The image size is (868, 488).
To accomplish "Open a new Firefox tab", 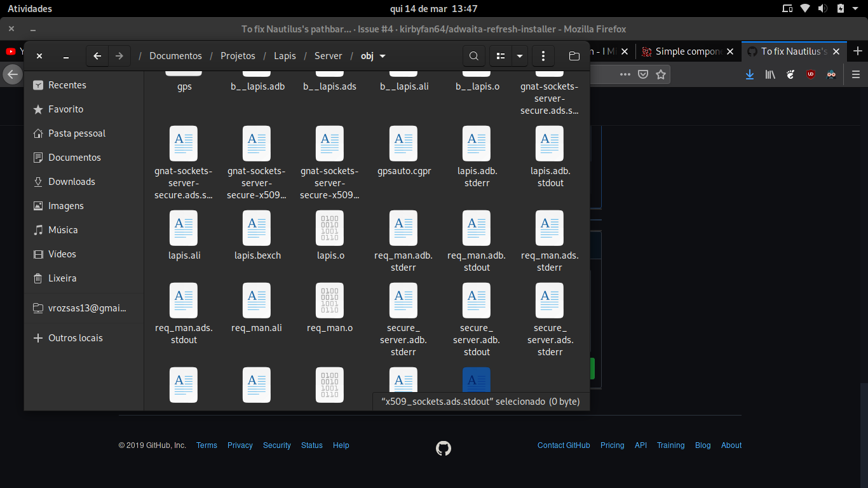I will [857, 51].
